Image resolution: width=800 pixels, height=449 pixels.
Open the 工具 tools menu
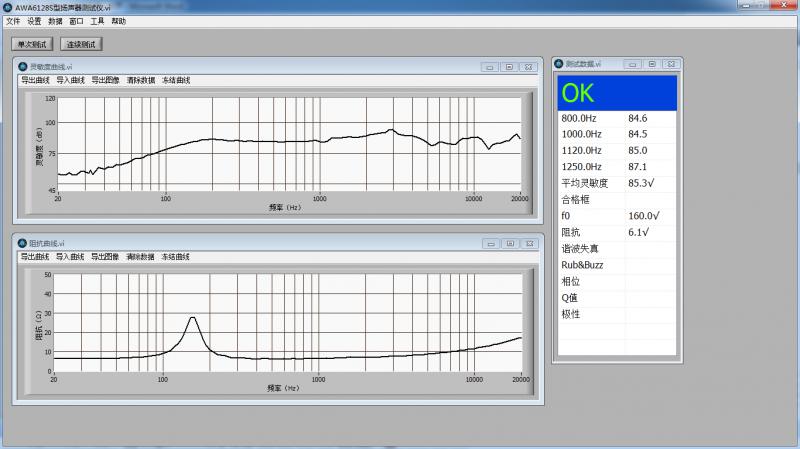[97, 21]
